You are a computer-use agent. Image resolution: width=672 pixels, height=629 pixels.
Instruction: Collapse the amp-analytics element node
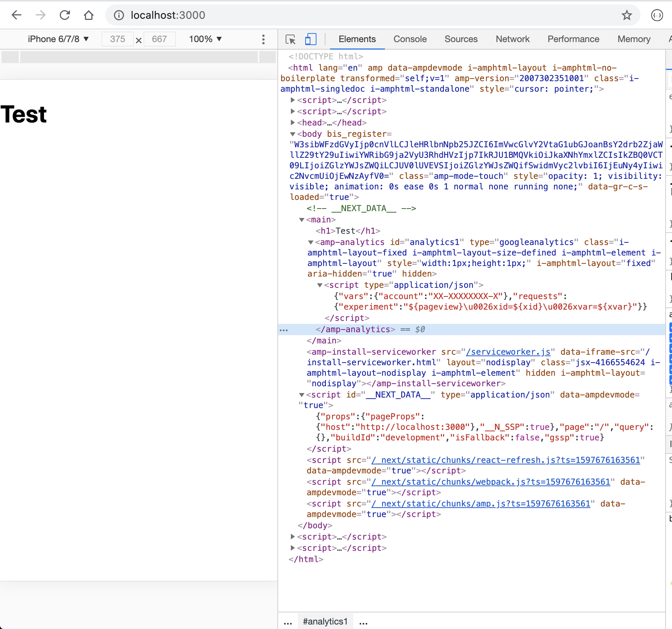(311, 242)
